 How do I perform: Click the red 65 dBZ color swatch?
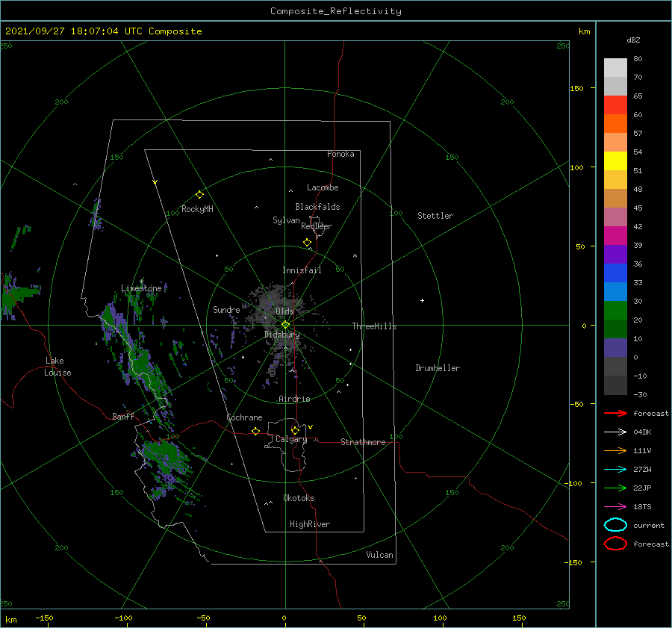click(x=615, y=105)
